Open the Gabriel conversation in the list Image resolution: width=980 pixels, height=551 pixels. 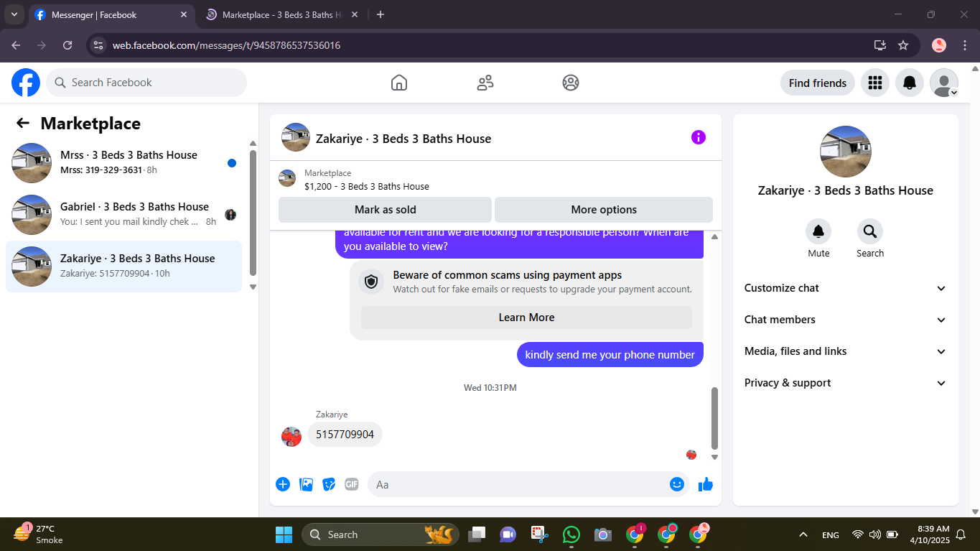pyautogui.click(x=123, y=215)
